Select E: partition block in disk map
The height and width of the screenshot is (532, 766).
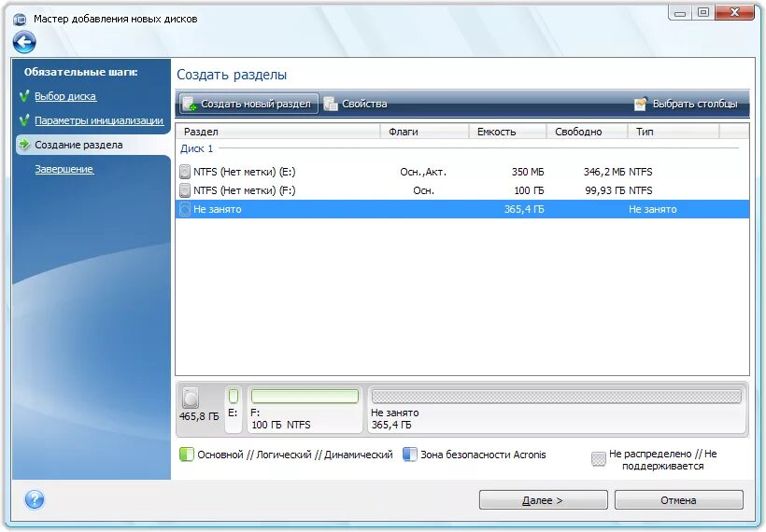point(234,409)
